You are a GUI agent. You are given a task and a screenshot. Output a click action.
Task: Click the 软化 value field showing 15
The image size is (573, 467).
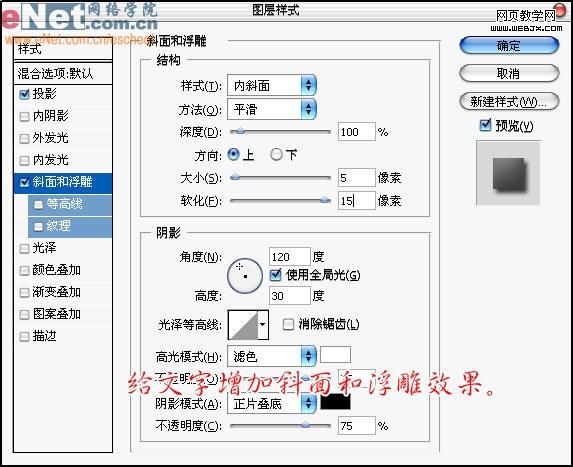357,200
